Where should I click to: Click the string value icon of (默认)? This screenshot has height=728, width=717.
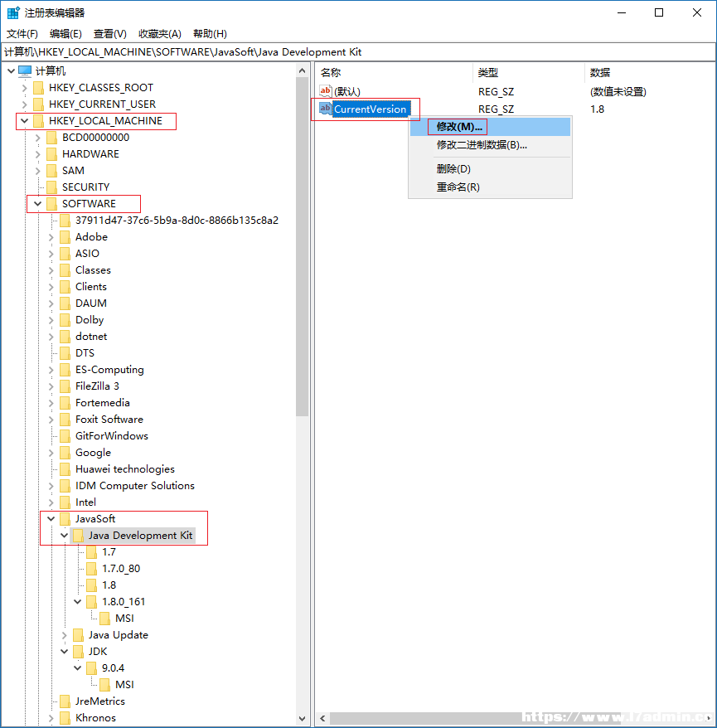pos(325,91)
